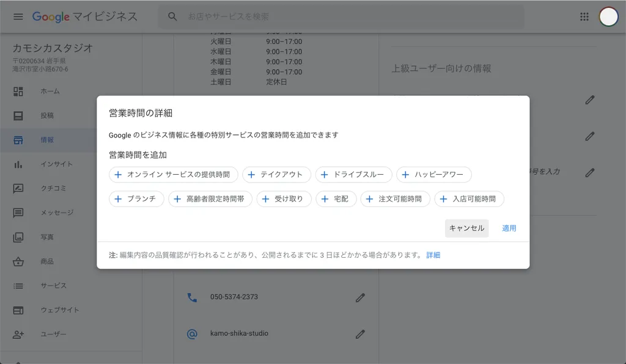Click the ホーム dashboard icon
Screen dimensions: 626x364
click(18, 91)
